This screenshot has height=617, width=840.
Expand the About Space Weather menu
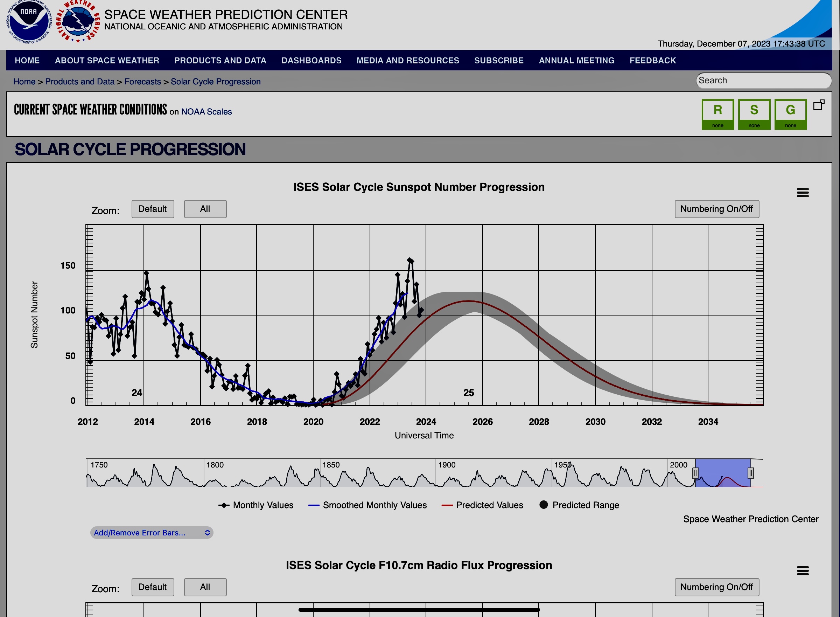107,61
